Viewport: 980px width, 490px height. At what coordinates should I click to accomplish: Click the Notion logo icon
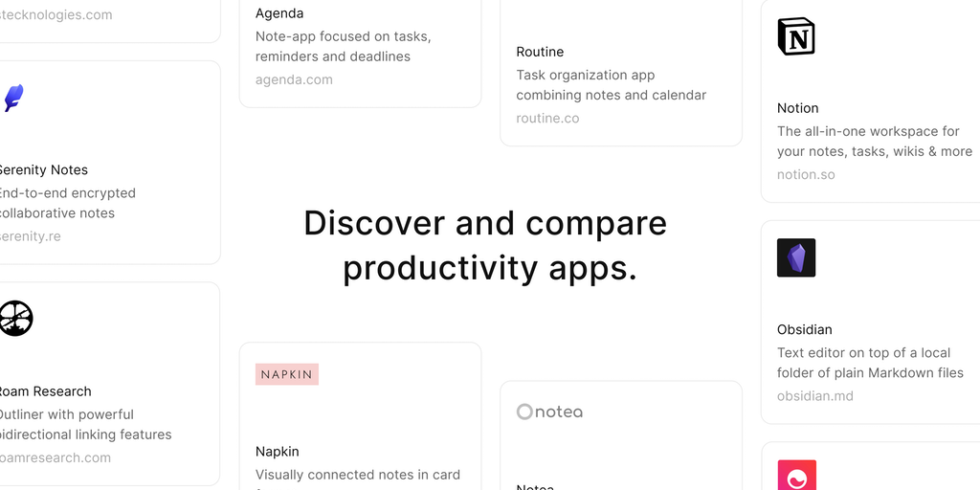[796, 36]
